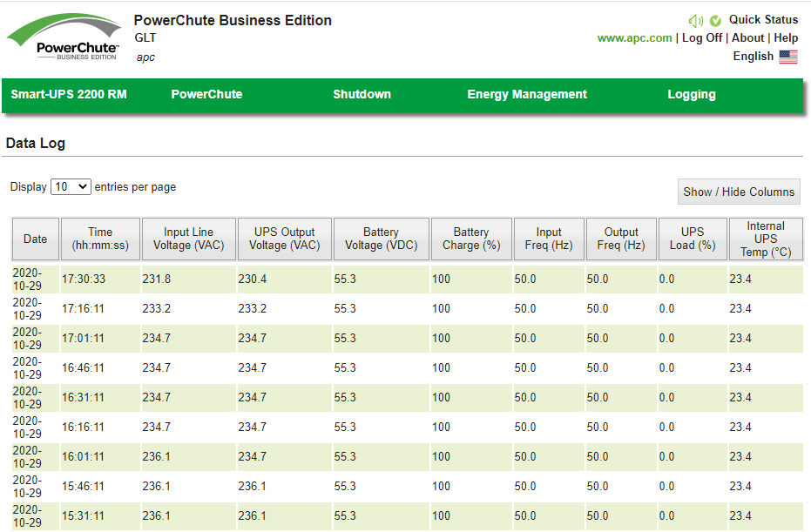Click UPS load 0.0 in 16:46:11 row
Image resolution: width=811 pixels, height=532 pixels.
pos(666,367)
